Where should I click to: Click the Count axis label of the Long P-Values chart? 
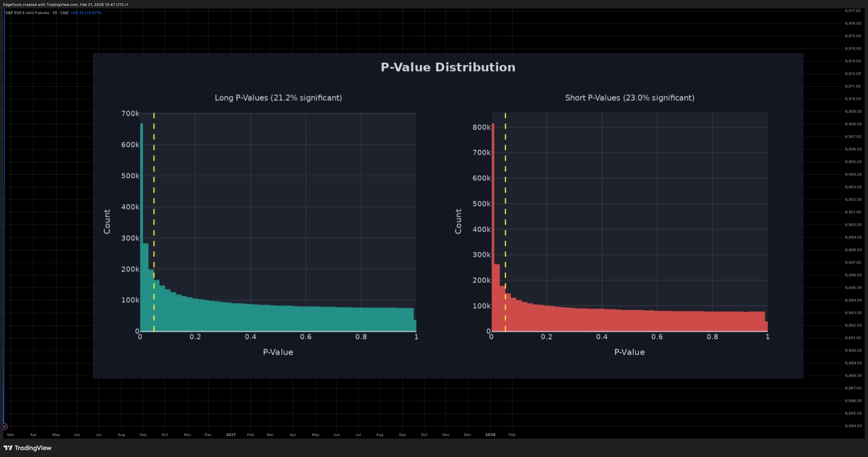point(107,221)
